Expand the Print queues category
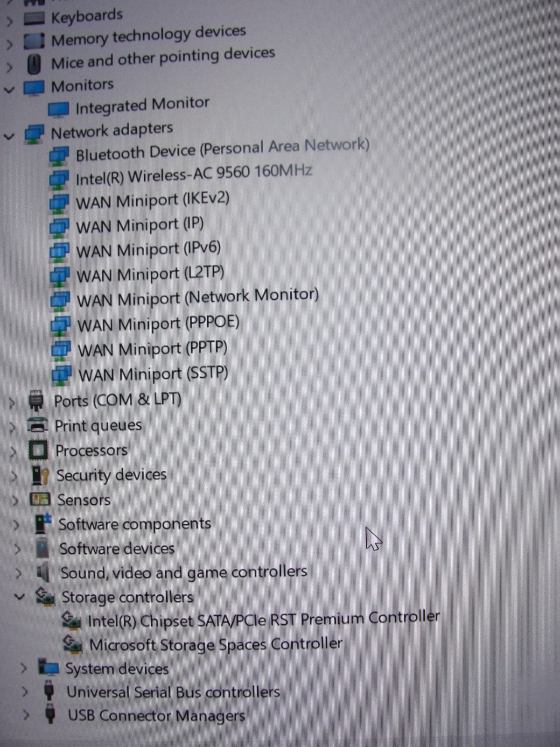This screenshot has width=560, height=747. pyautogui.click(x=13, y=427)
